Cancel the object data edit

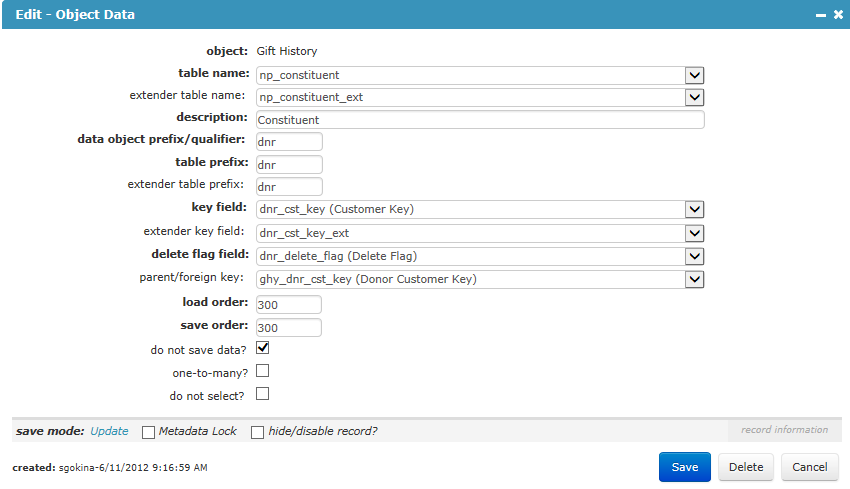tap(810, 467)
